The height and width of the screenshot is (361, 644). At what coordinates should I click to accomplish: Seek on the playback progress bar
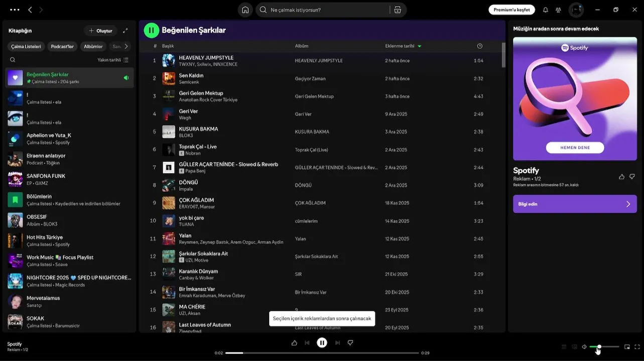tap(322, 353)
